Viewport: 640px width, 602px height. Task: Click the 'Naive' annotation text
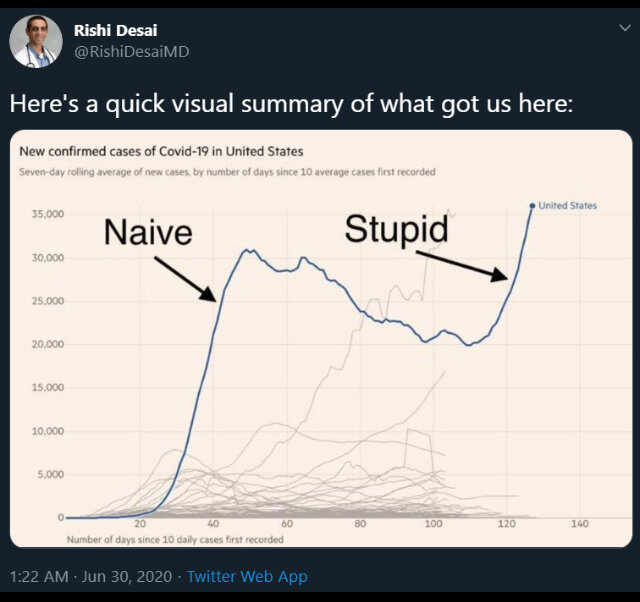[x=148, y=232]
